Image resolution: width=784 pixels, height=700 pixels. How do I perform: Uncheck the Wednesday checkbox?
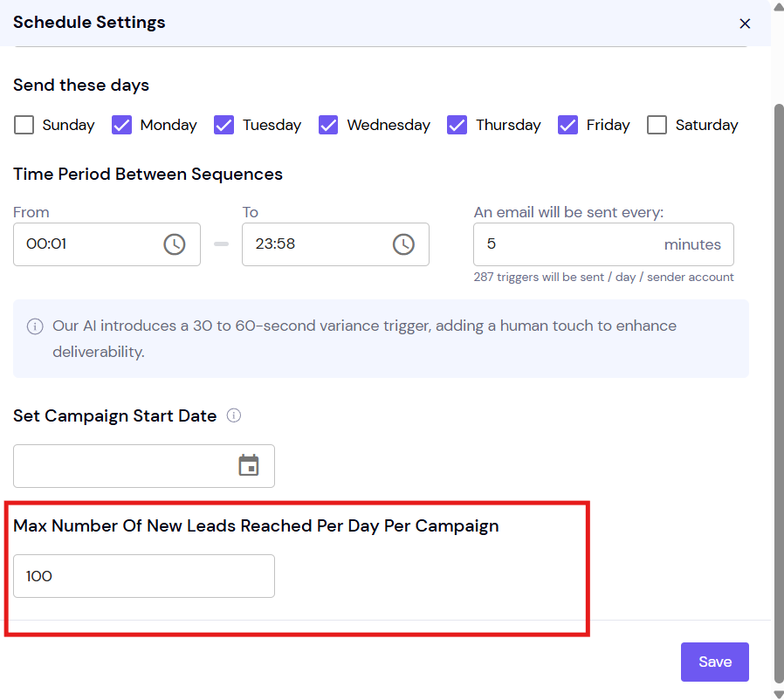(x=328, y=125)
